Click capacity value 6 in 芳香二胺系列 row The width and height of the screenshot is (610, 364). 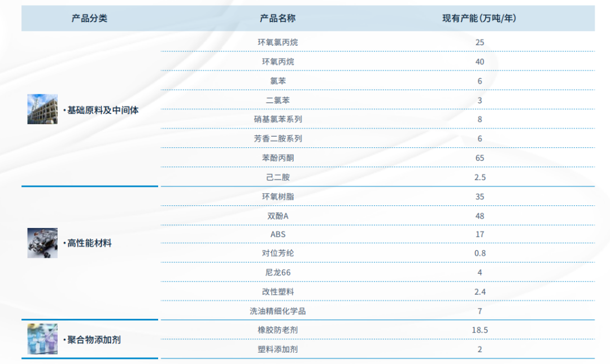coord(480,139)
